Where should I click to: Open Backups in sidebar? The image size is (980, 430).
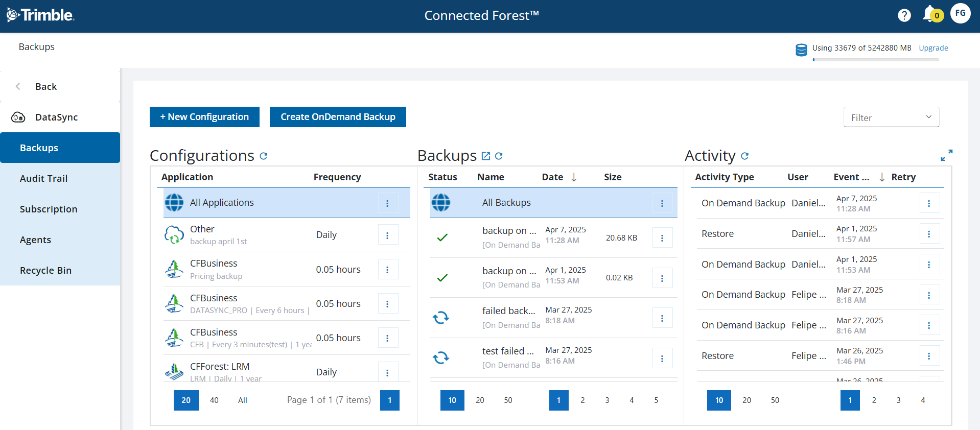[60, 148]
